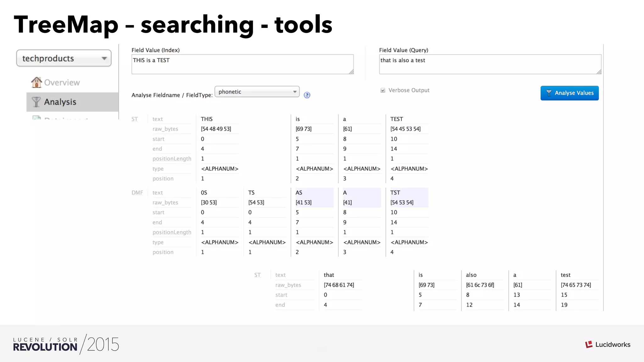The image size is (644, 362).
Task: Click the highlighted TST token
Action: [395, 193]
